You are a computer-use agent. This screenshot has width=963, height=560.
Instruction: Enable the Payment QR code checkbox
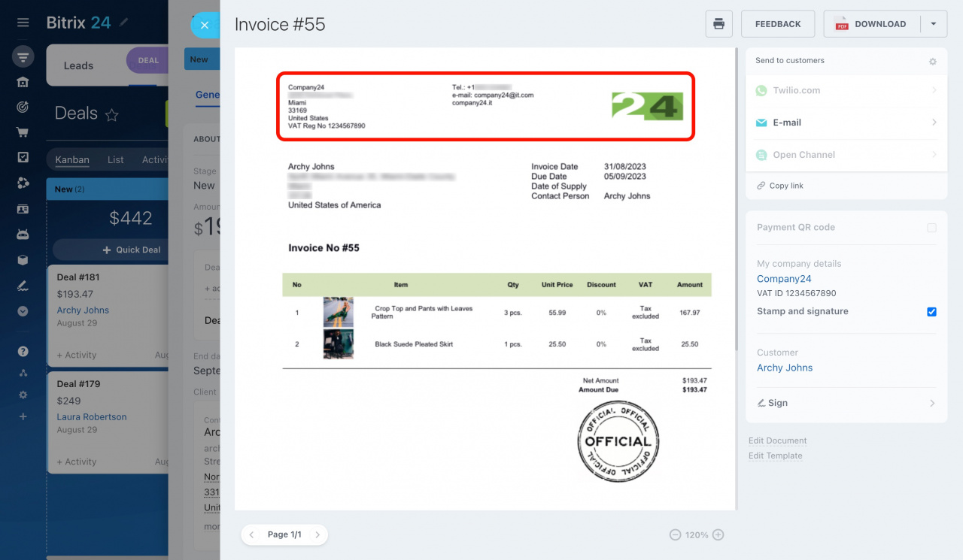tap(931, 228)
